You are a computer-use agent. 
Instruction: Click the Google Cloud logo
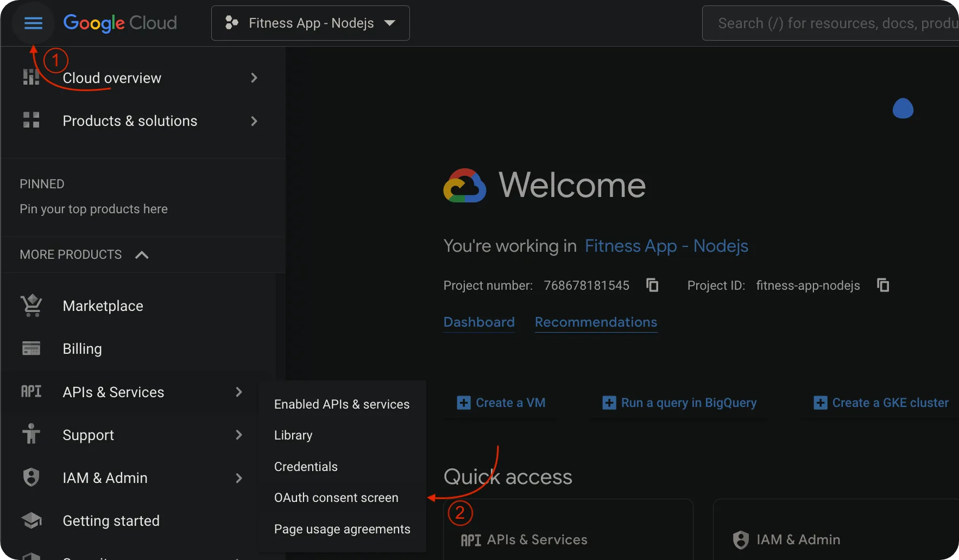click(x=120, y=23)
